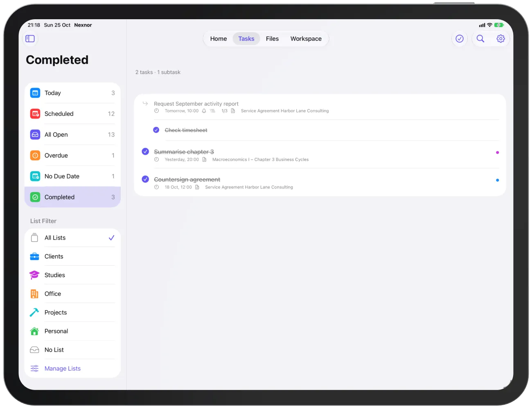
Task: Open settings gear icon
Action: (x=500, y=38)
